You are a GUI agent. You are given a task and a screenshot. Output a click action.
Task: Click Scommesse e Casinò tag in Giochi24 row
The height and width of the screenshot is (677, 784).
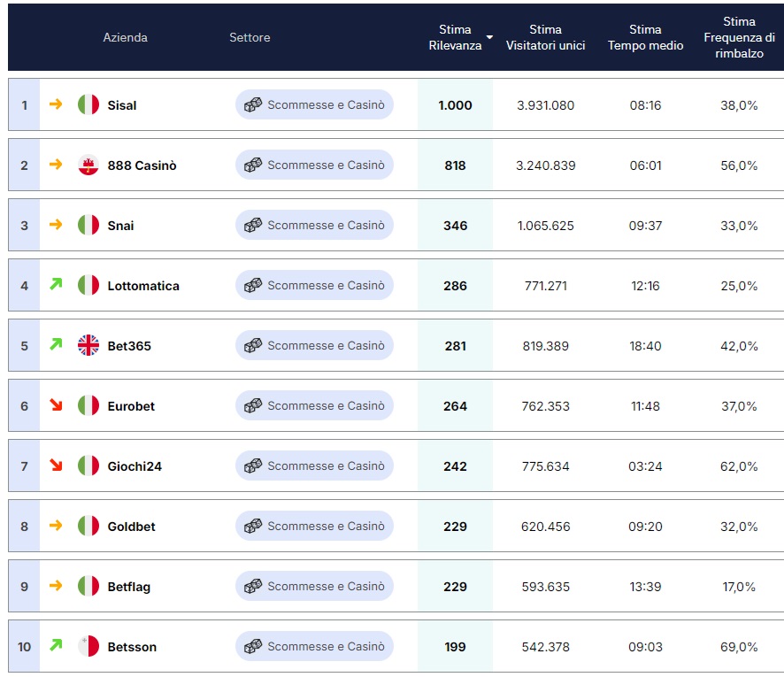coord(314,465)
